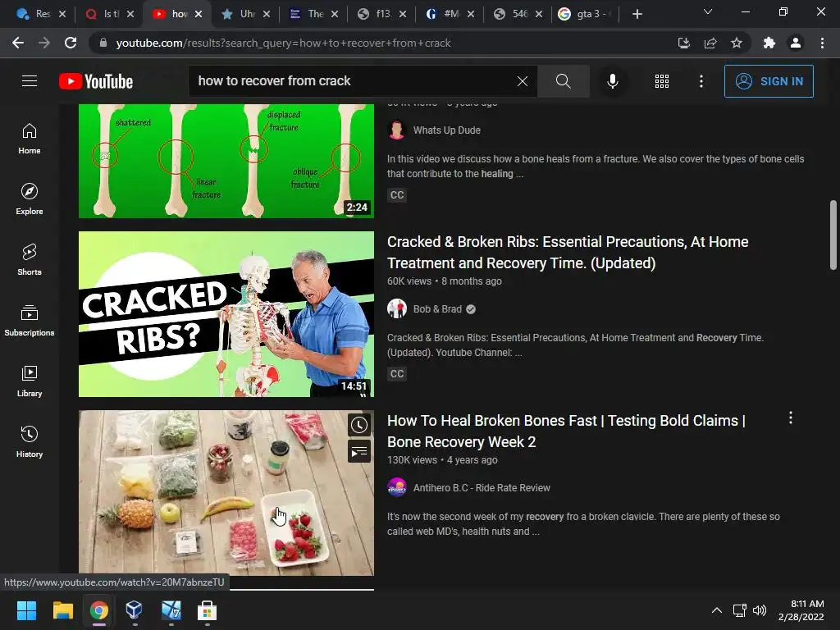Go to Home in the sidebar
Viewport: 840px width, 630px height.
pyautogui.click(x=30, y=139)
